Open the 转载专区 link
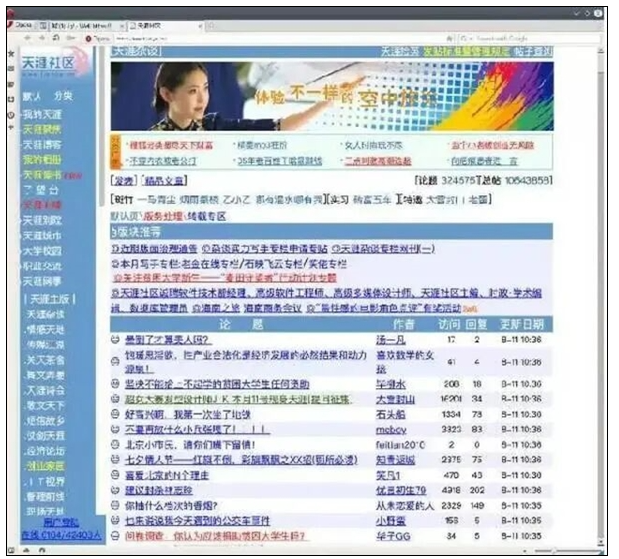This screenshot has width=619, height=559. (x=206, y=216)
